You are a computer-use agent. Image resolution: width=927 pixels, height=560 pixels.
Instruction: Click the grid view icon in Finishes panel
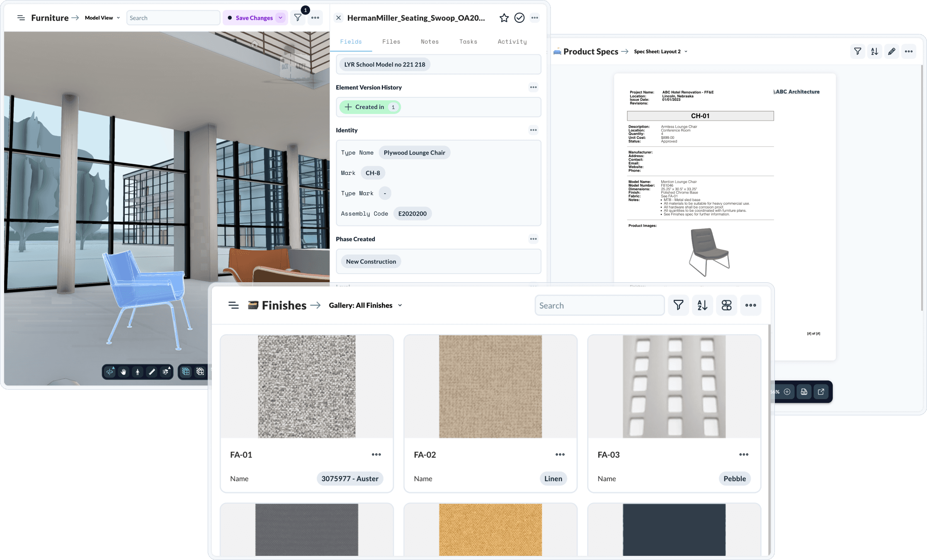point(726,305)
